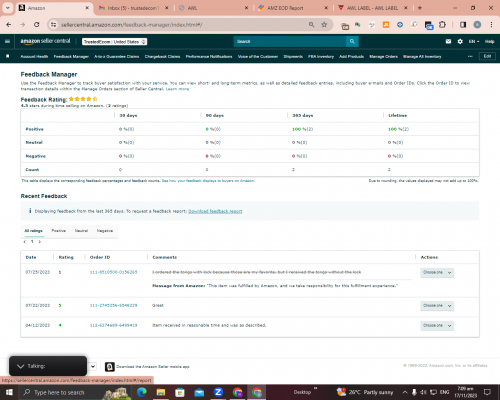Click Help in the Seller Central header
This screenshot has height=400, width=500.
click(x=489, y=41)
